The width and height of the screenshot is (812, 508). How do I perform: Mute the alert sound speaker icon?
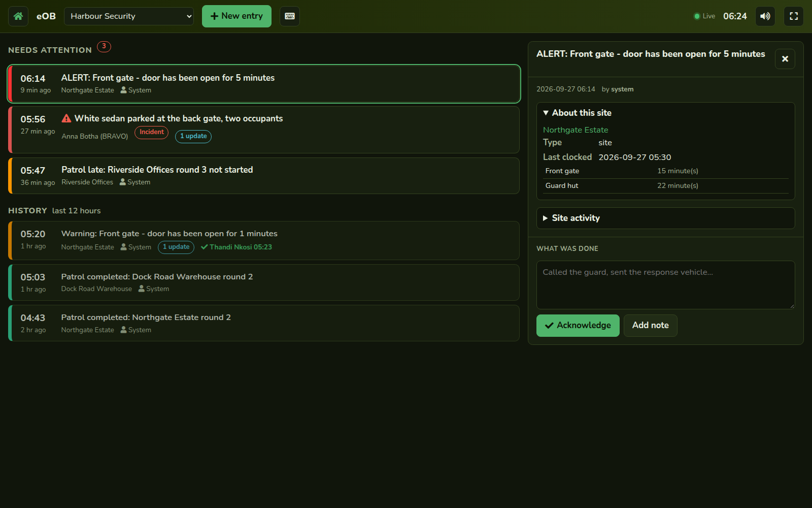click(x=765, y=16)
